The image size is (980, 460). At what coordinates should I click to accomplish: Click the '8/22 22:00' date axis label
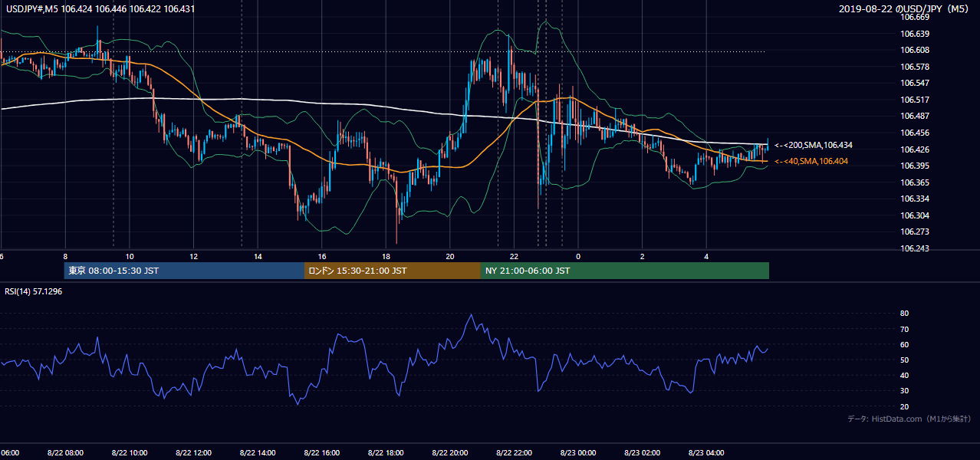(514, 452)
